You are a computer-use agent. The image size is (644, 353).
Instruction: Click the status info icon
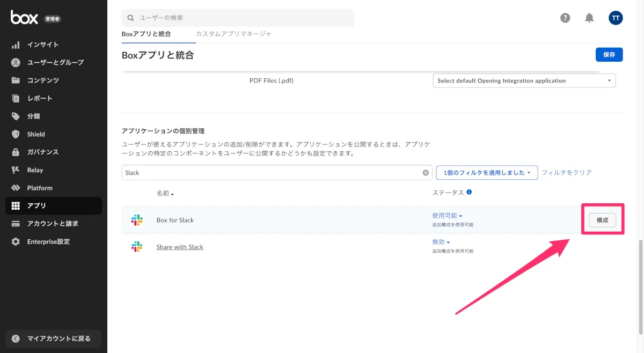tap(469, 192)
